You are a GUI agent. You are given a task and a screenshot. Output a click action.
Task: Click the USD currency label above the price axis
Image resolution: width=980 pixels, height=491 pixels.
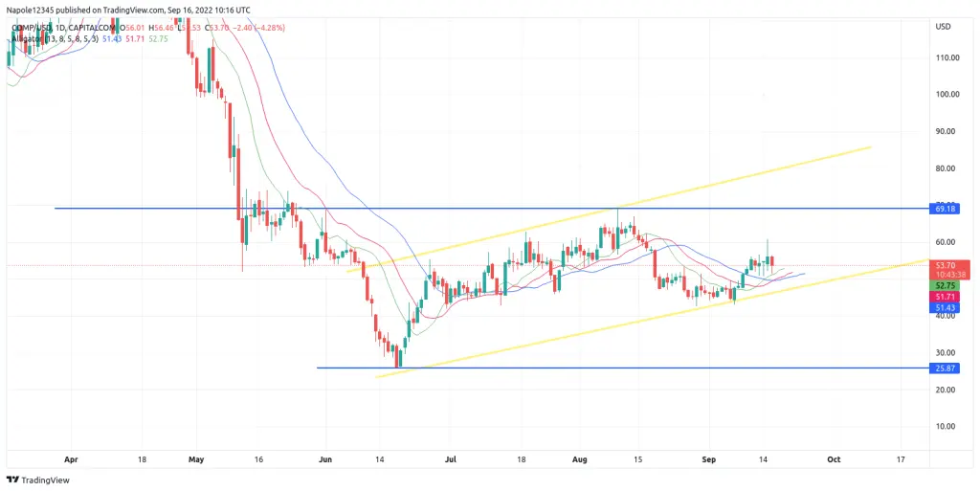tap(943, 27)
